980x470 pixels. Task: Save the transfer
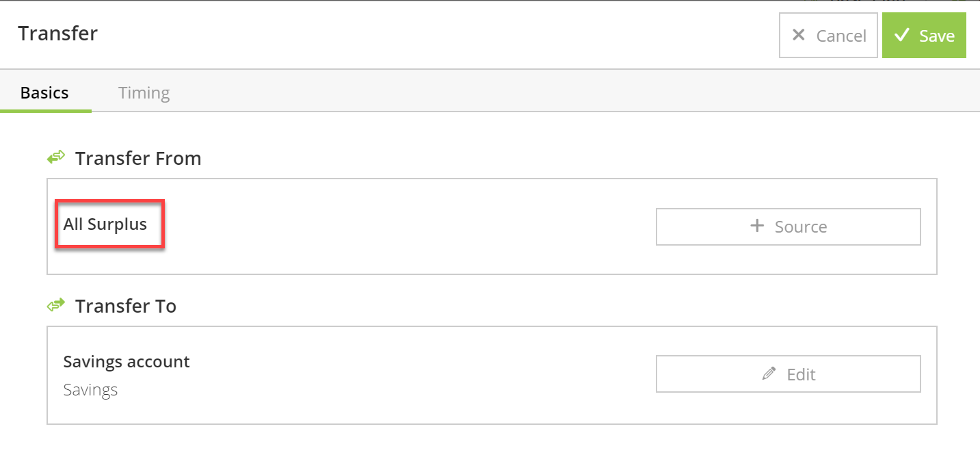point(924,35)
